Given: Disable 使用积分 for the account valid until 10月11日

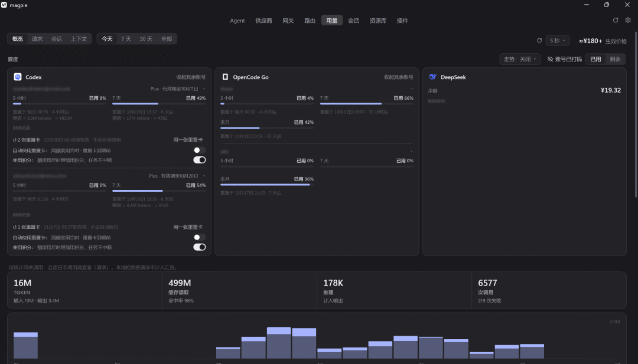Looking at the screenshot, I should pyautogui.click(x=200, y=160).
